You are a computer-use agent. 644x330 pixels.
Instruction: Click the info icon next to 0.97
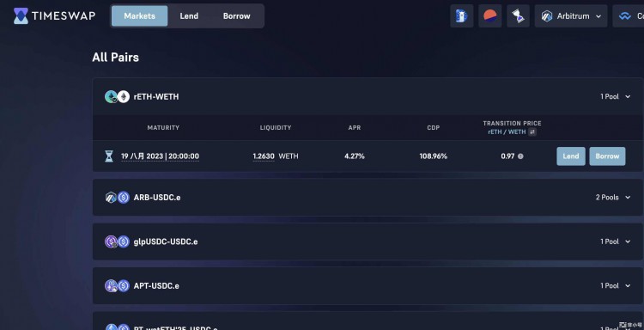pyautogui.click(x=520, y=156)
